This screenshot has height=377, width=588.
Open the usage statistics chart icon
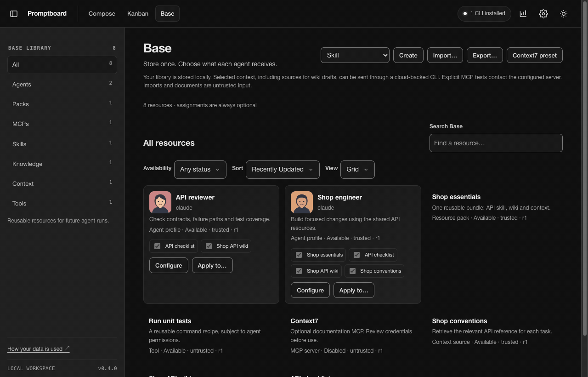pos(523,14)
